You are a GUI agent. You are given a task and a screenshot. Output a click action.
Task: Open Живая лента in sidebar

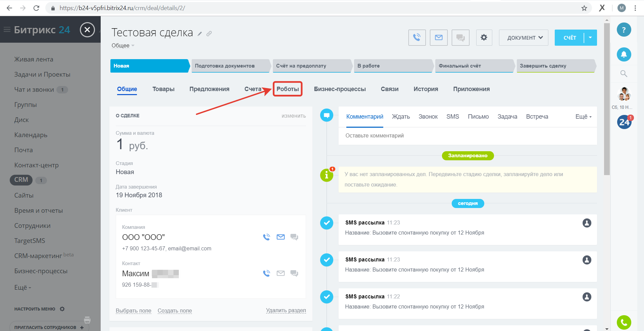tap(34, 59)
